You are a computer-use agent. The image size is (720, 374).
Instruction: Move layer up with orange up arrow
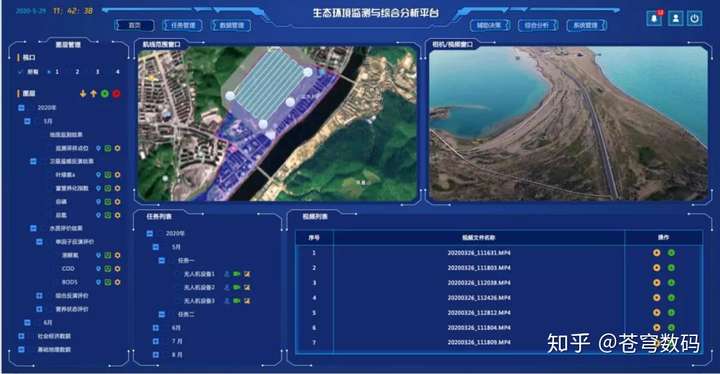pyautogui.click(x=94, y=94)
